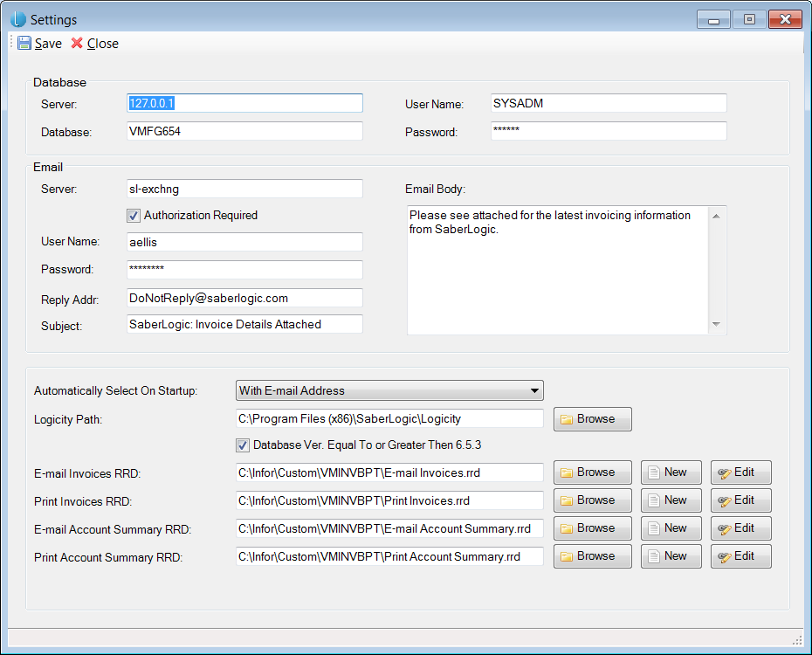Select the Reply Addr input field
The width and height of the screenshot is (812, 655).
click(x=244, y=298)
